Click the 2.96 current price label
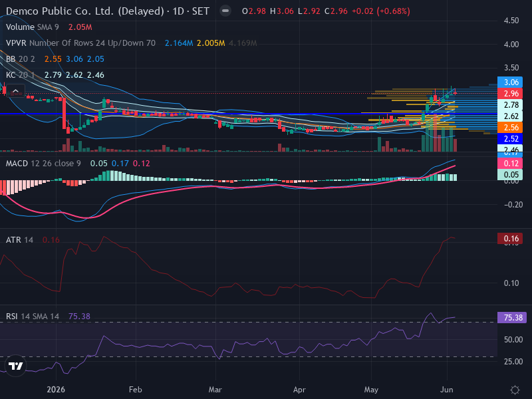The width and height of the screenshot is (532, 399). [510, 94]
